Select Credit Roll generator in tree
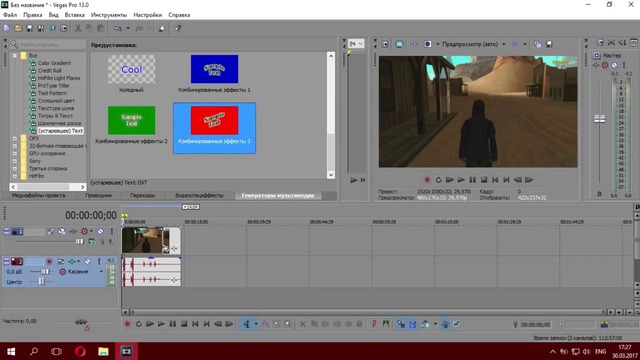 (x=49, y=71)
